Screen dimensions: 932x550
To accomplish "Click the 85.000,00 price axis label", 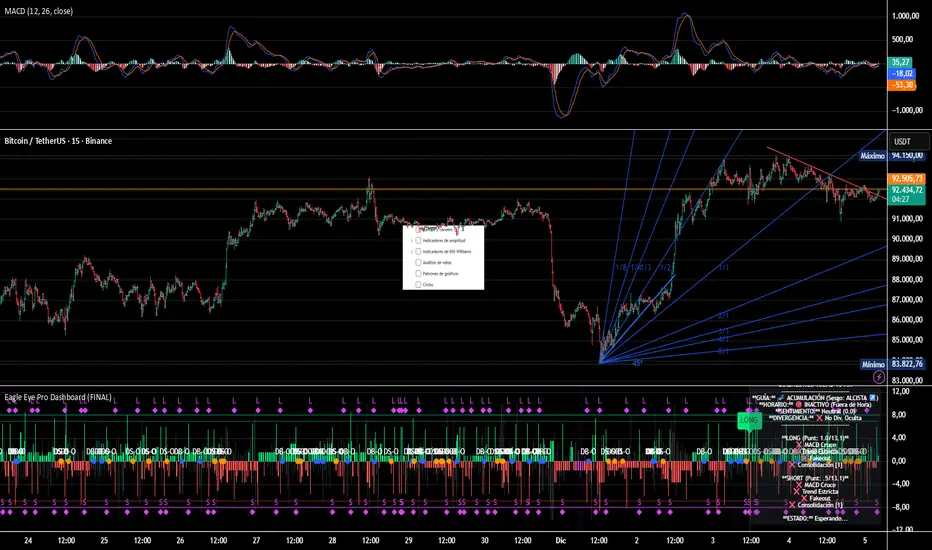I will 906,340.
